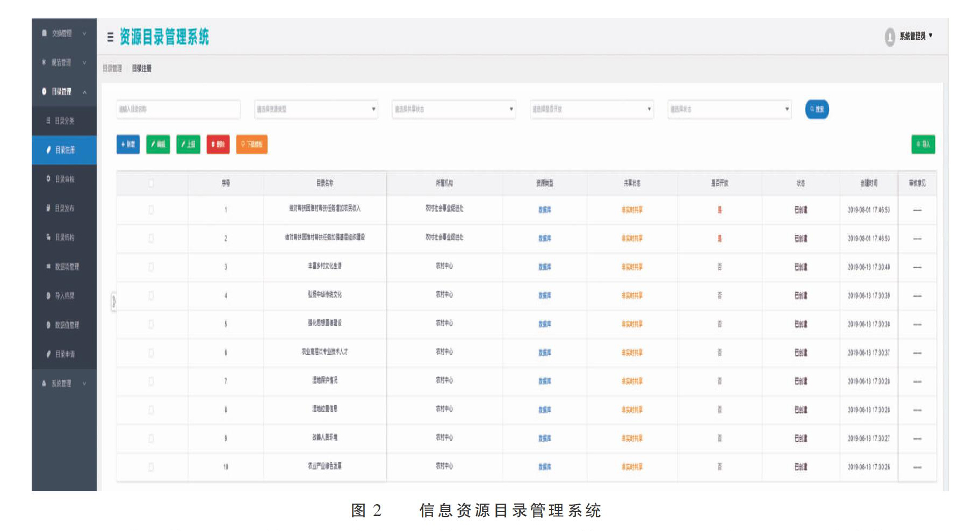The width and height of the screenshot is (980, 531).
Task: Click the blue 新增 add button
Action: coord(128,144)
